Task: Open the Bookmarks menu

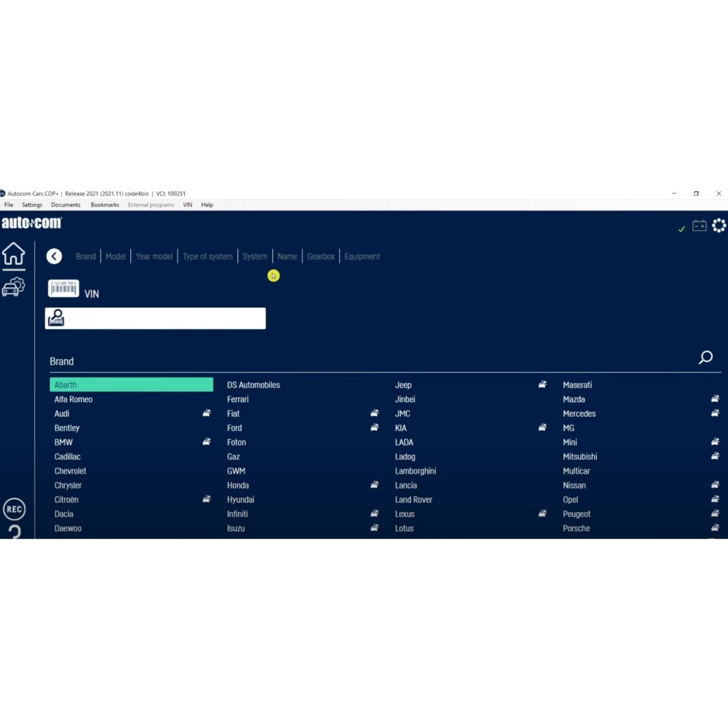Action: [x=105, y=205]
